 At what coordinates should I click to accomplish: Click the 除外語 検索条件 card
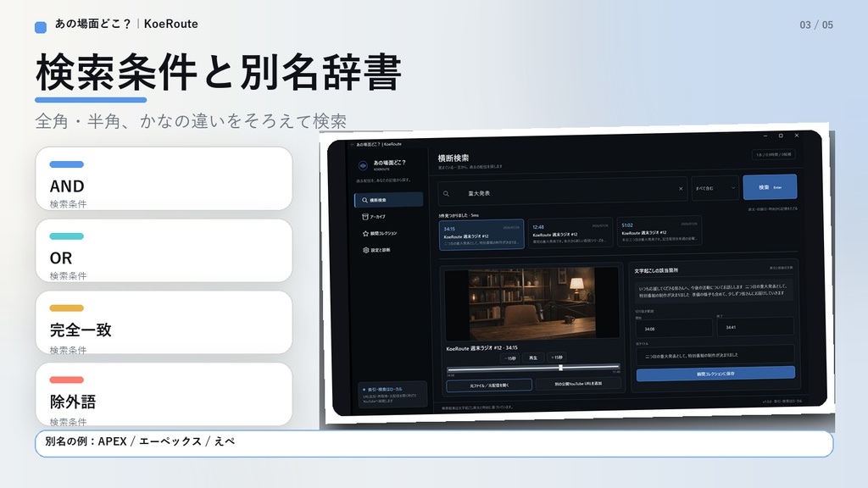[x=164, y=394]
